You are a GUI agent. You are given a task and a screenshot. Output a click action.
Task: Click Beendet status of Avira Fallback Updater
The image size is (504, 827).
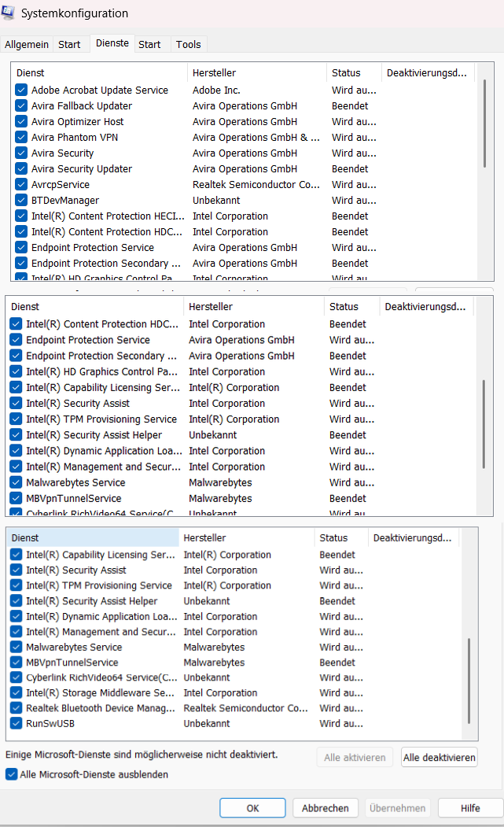(x=350, y=106)
